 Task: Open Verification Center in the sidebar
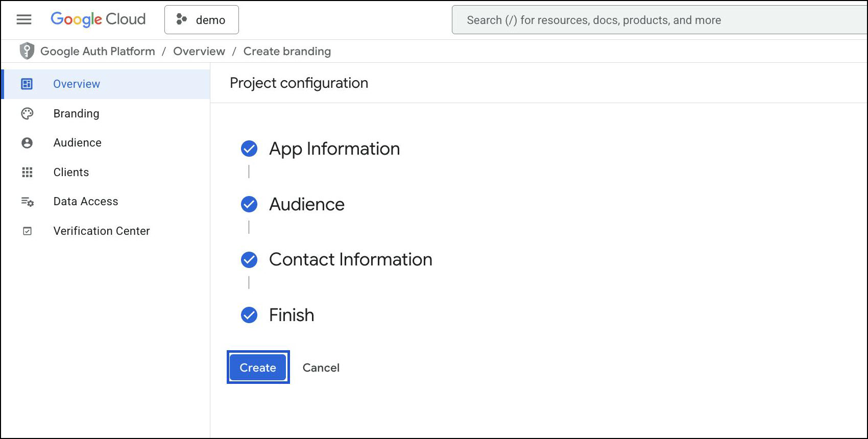tap(101, 231)
